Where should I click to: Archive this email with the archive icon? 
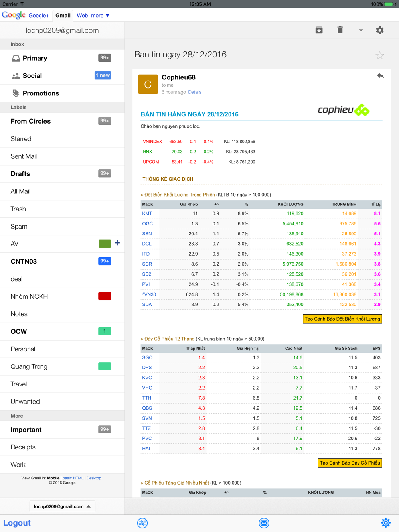319,30
